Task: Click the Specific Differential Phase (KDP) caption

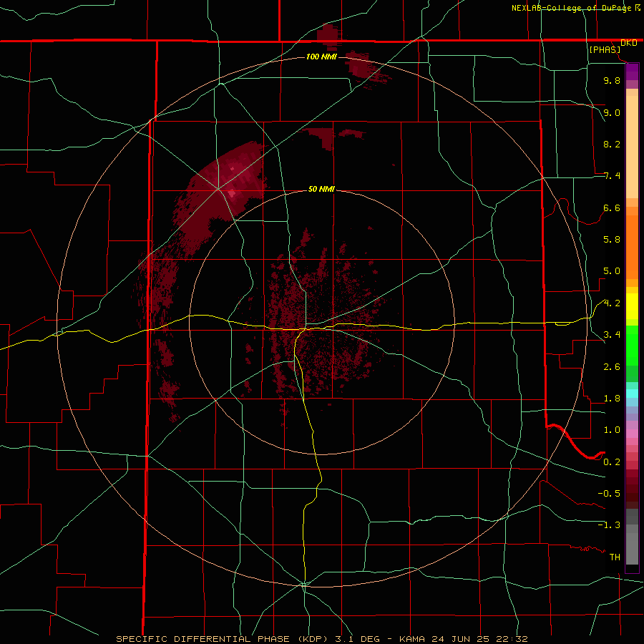Action: click(321, 639)
